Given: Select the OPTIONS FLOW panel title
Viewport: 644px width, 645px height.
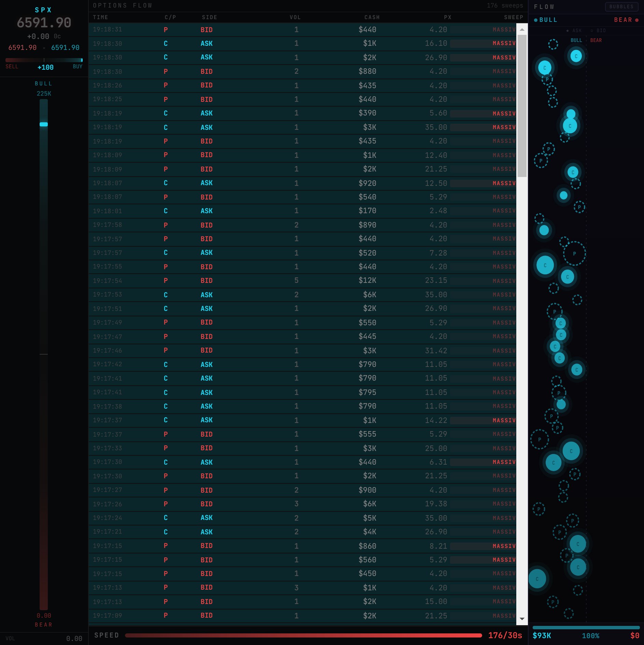Looking at the screenshot, I should (123, 5).
